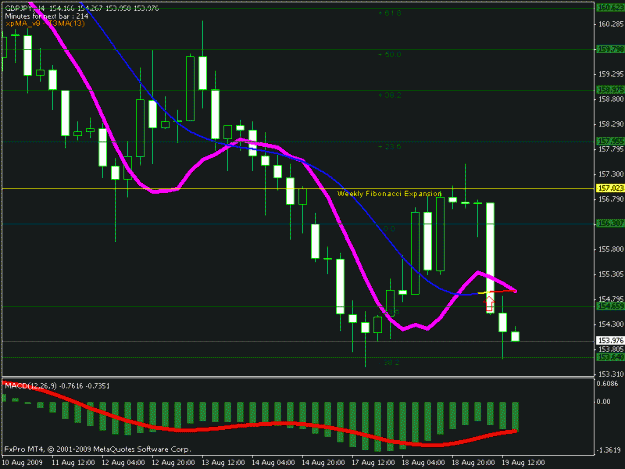625x469 pixels.
Task: Click the 23.6 Fibonacci level label
Action: pos(390,147)
